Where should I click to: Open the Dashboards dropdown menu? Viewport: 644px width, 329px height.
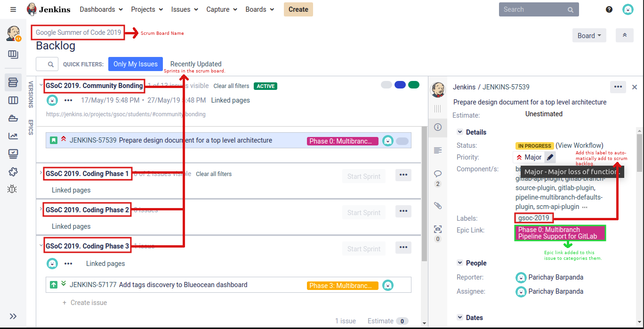pos(101,9)
